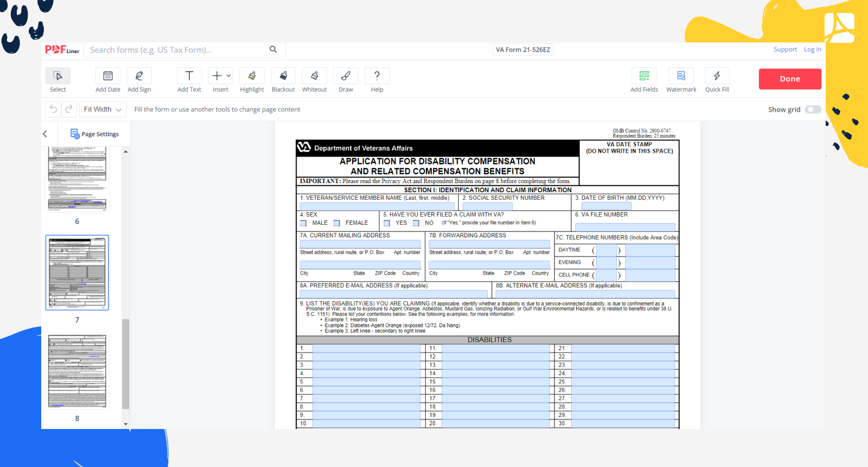Pick the Draw tool
The width and height of the screenshot is (868, 467).
pyautogui.click(x=346, y=76)
